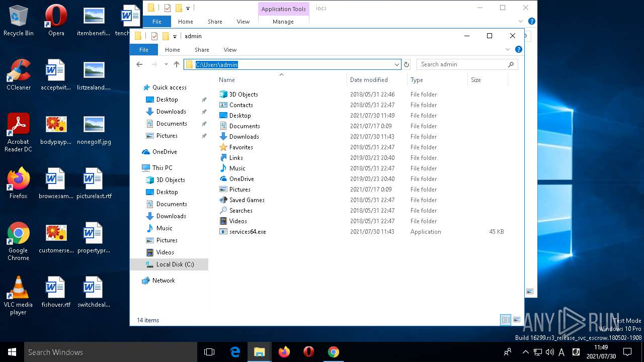Launch VLC media player shortcut
Viewport: 644px width, 362px height.
[x=19, y=296]
